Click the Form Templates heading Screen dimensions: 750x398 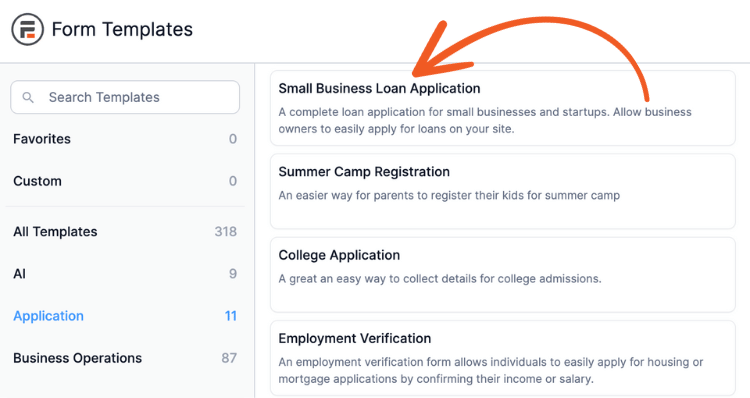tap(122, 29)
